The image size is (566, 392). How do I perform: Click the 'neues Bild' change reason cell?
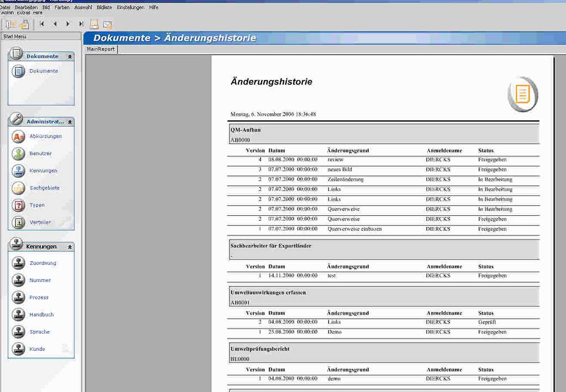(340, 169)
